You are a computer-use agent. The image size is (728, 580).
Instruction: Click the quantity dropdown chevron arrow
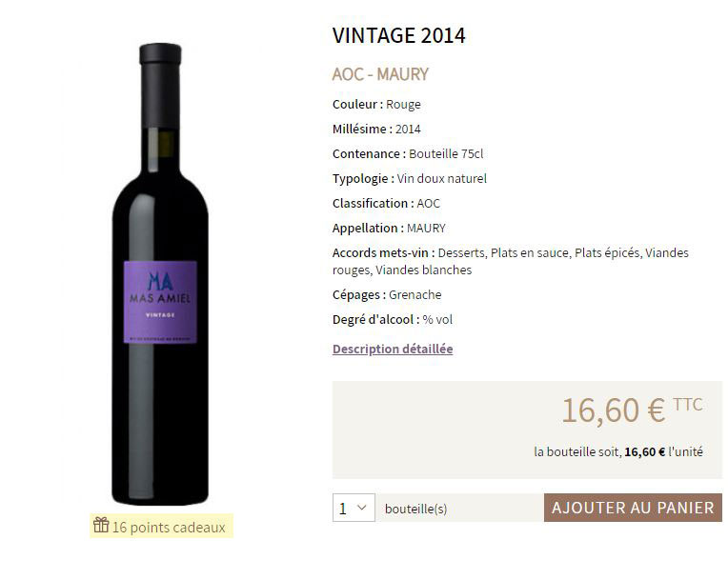[x=362, y=508]
